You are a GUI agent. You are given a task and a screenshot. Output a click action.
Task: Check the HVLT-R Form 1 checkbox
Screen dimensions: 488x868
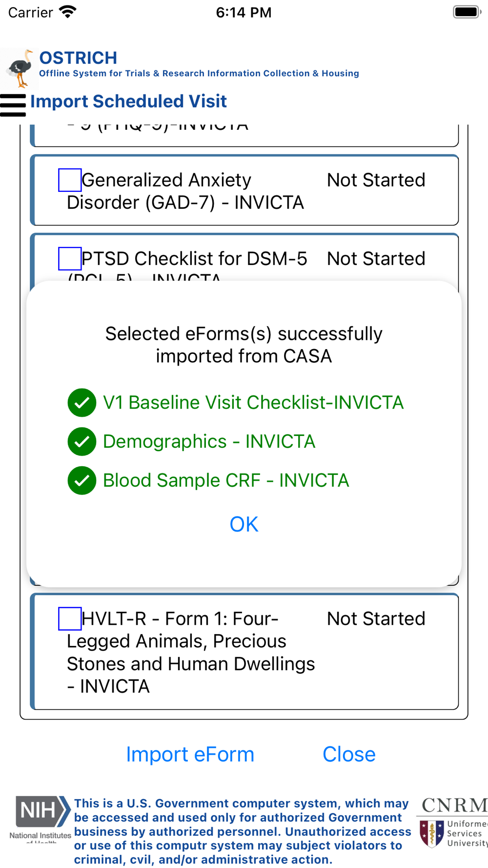70,619
